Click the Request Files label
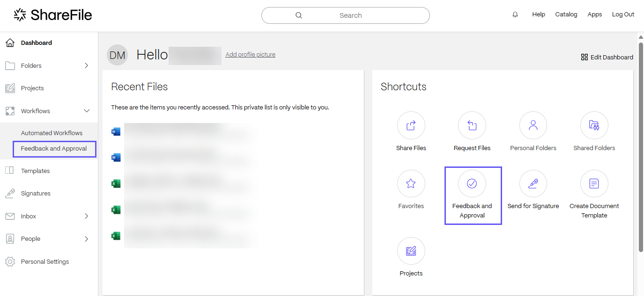Image resolution: width=644 pixels, height=296 pixels. click(472, 148)
